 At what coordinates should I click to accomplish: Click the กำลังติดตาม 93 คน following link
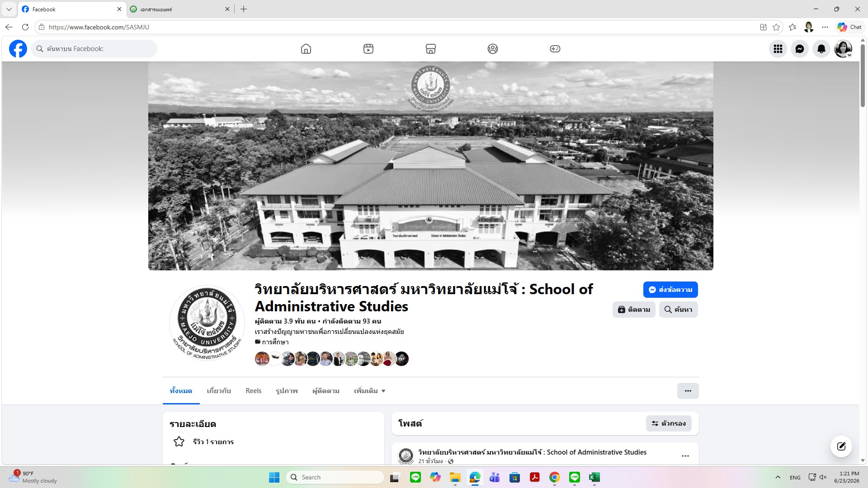352,321
